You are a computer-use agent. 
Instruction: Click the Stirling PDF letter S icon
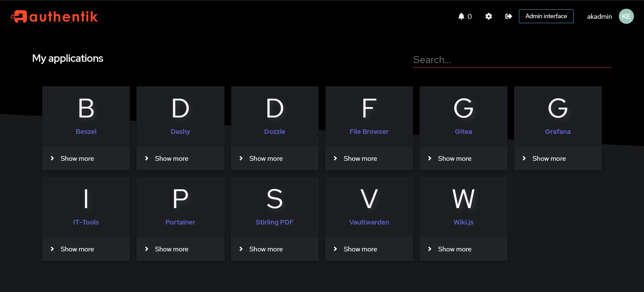click(275, 199)
